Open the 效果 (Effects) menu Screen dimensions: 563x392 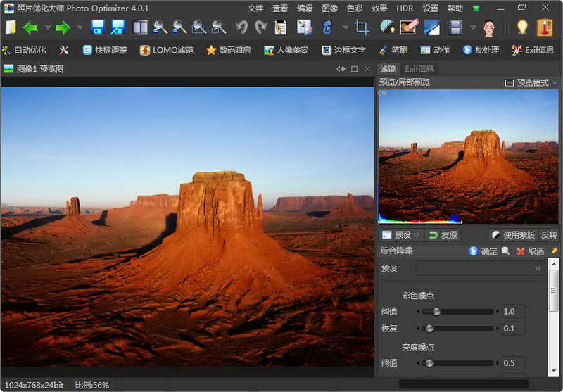tap(379, 8)
